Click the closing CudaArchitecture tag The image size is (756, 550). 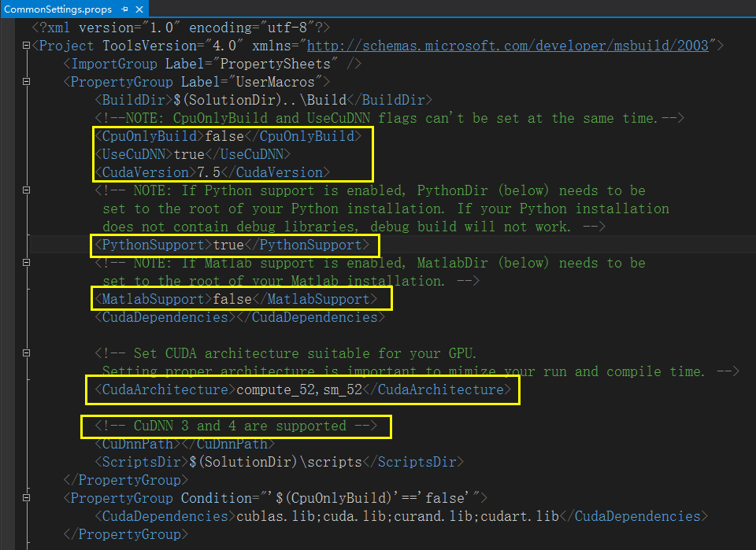pyautogui.click(x=437, y=389)
